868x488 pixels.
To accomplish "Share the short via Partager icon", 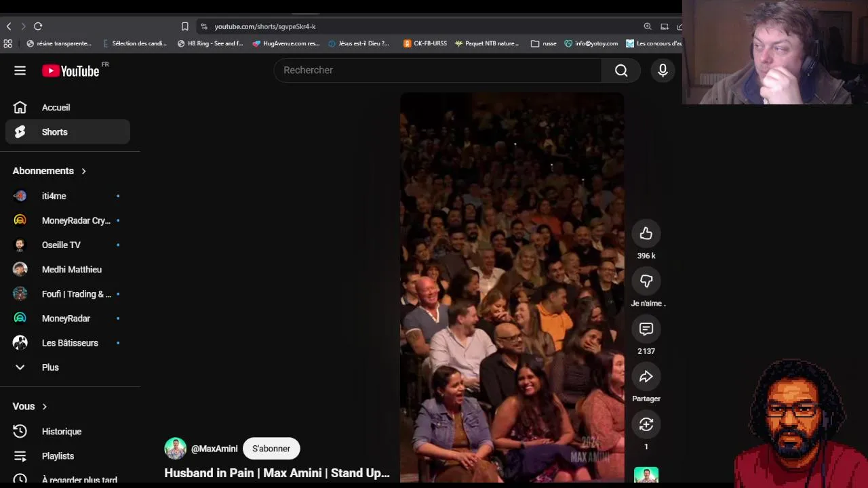I will pyautogui.click(x=646, y=377).
